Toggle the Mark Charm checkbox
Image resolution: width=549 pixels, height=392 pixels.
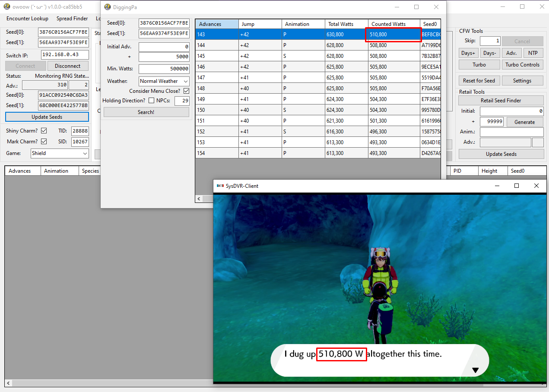[x=44, y=141]
